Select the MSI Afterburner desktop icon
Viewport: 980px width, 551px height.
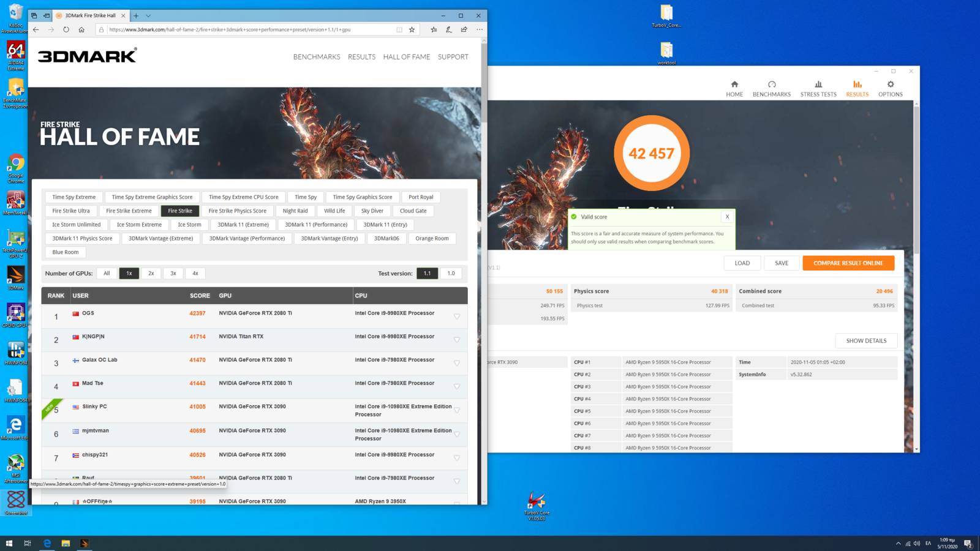click(x=15, y=469)
